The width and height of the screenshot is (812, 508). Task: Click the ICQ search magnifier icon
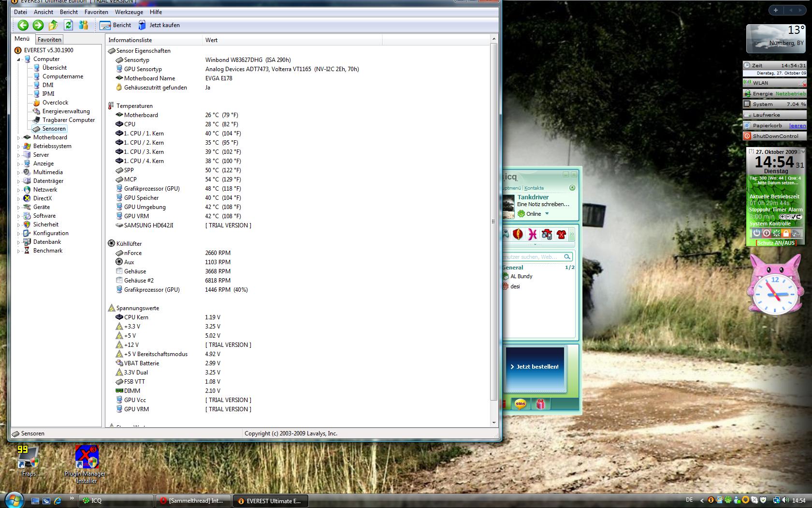tap(567, 257)
